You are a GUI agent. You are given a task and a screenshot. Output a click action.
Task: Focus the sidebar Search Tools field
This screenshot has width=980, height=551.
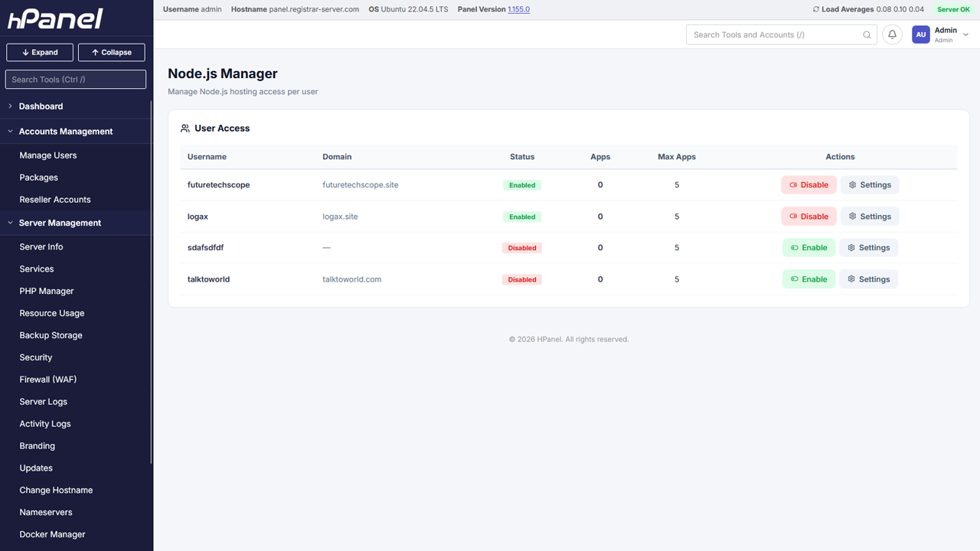[x=76, y=80]
